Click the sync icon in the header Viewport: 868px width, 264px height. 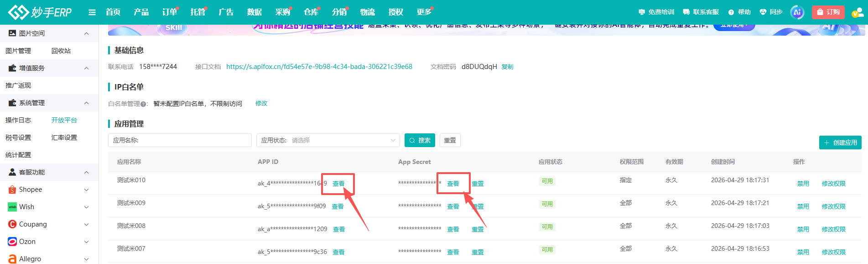pos(763,12)
